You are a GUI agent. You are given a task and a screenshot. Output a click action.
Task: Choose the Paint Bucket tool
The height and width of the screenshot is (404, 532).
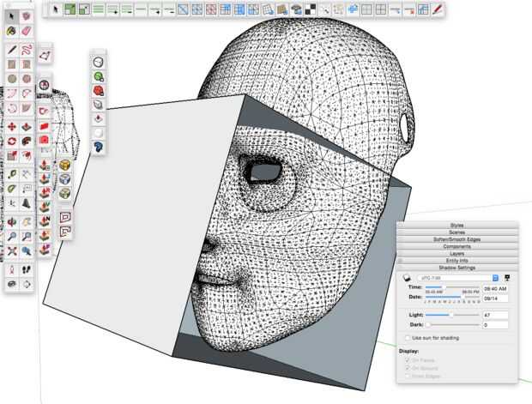pos(12,31)
